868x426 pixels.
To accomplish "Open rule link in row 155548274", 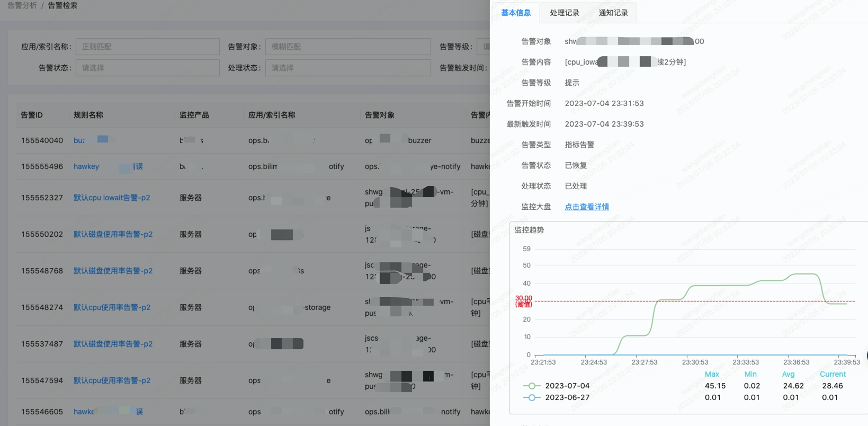I will pos(112,307).
